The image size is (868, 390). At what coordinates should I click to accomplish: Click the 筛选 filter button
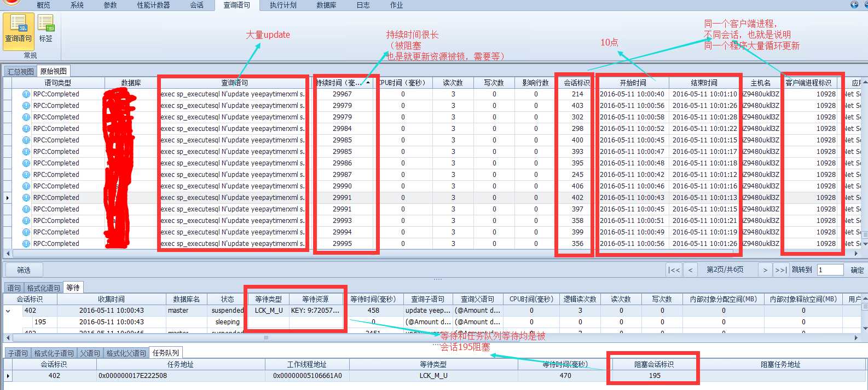tap(24, 270)
